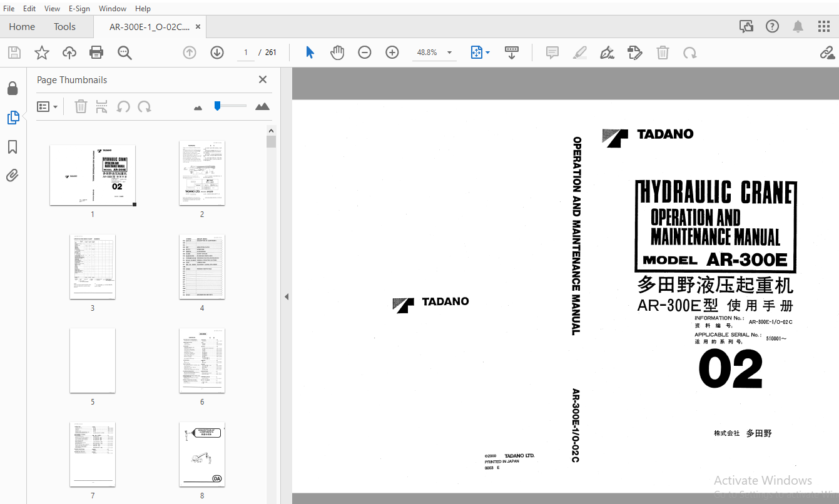Zoom in with plus icon

[x=392, y=53]
